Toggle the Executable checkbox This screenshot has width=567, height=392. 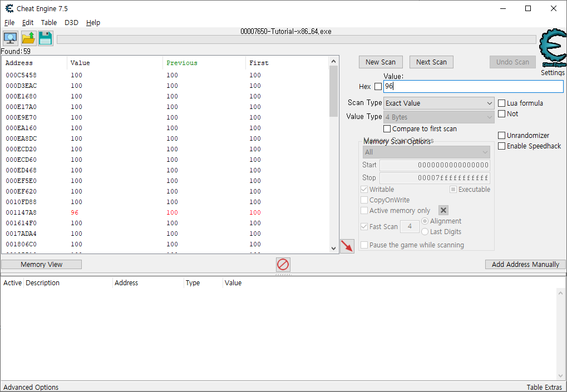453,189
